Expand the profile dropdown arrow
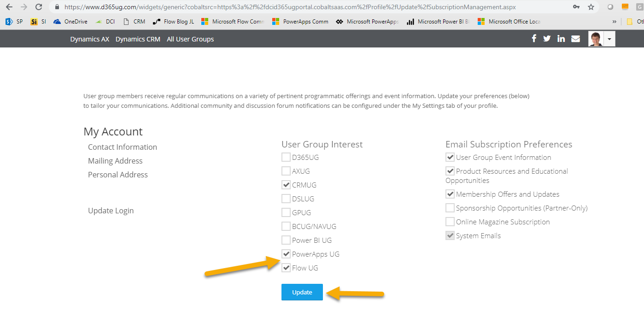 tap(609, 39)
